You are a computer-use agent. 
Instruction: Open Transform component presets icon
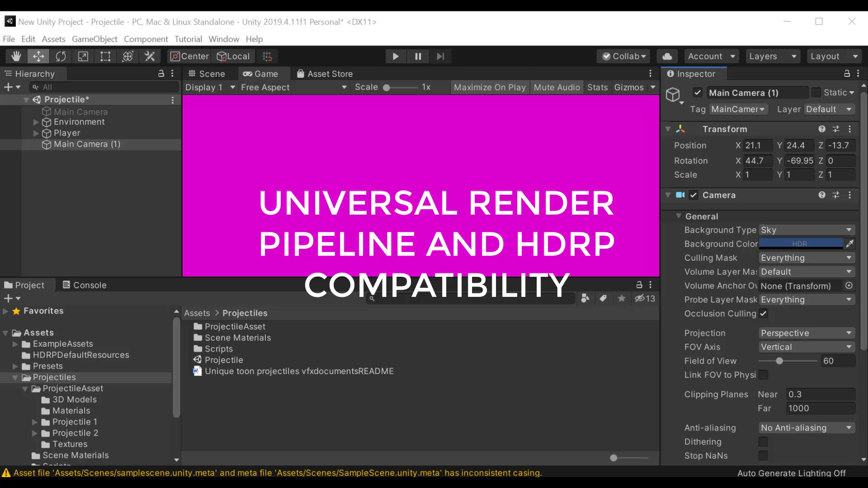[836, 129]
